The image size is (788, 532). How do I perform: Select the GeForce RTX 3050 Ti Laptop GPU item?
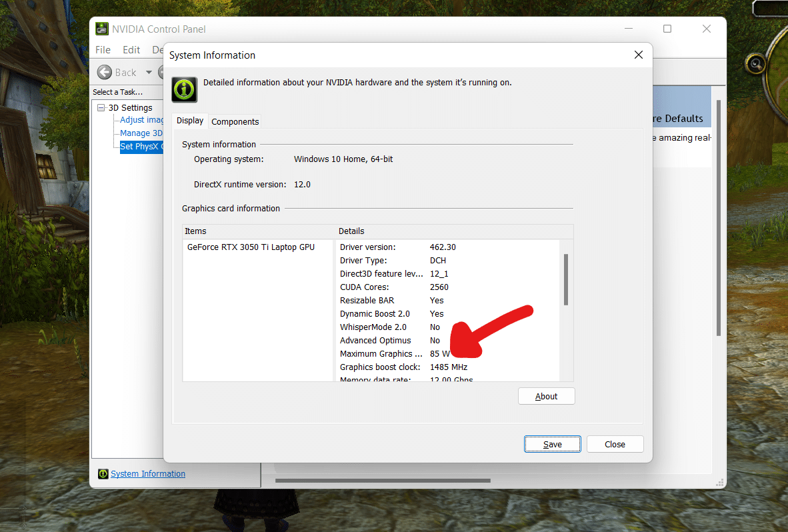pos(251,247)
